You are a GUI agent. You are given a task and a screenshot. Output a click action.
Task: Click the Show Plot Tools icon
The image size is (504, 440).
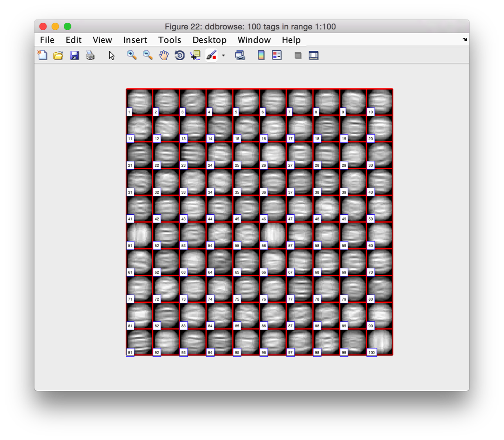tap(314, 55)
